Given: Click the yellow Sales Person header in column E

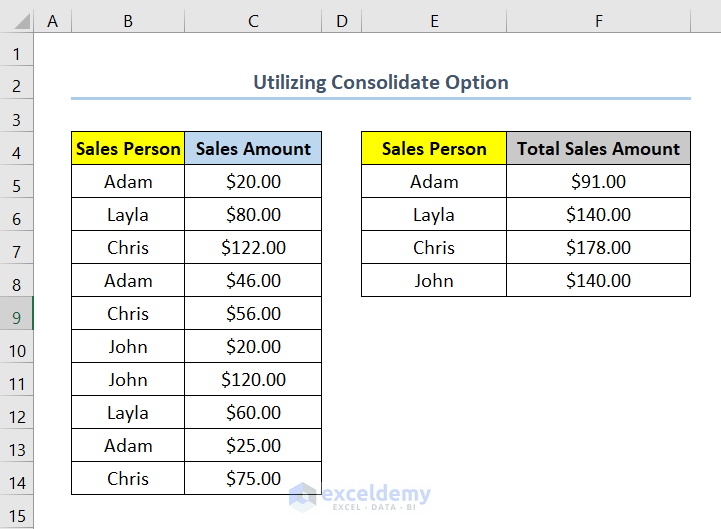Looking at the screenshot, I should pos(434,149).
